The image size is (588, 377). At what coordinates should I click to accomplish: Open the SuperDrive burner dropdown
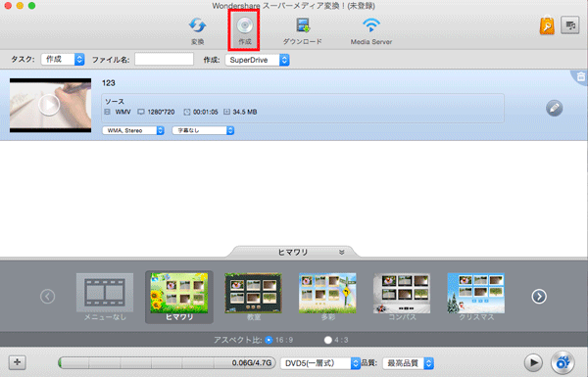[x=257, y=60]
